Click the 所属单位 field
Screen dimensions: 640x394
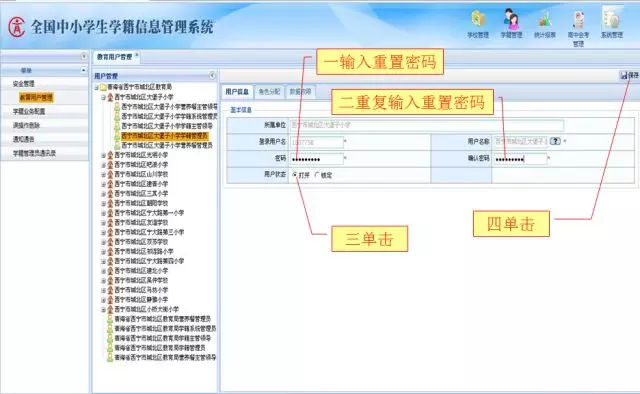point(427,125)
